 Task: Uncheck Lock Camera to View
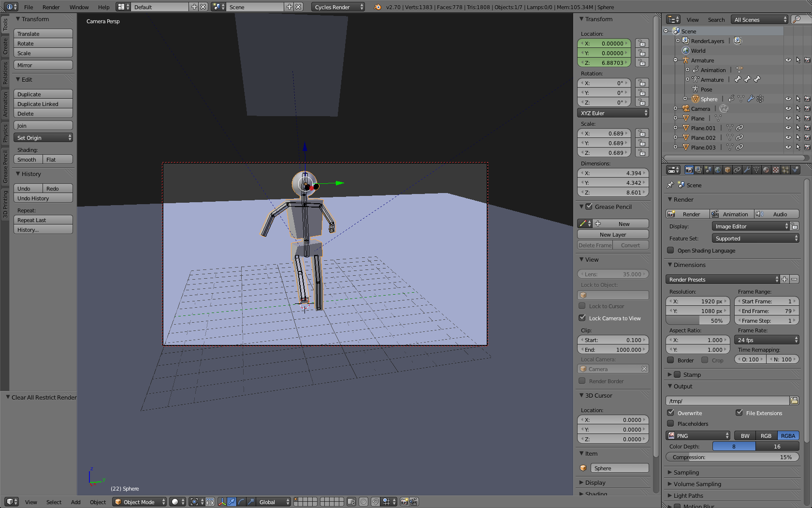click(x=582, y=318)
